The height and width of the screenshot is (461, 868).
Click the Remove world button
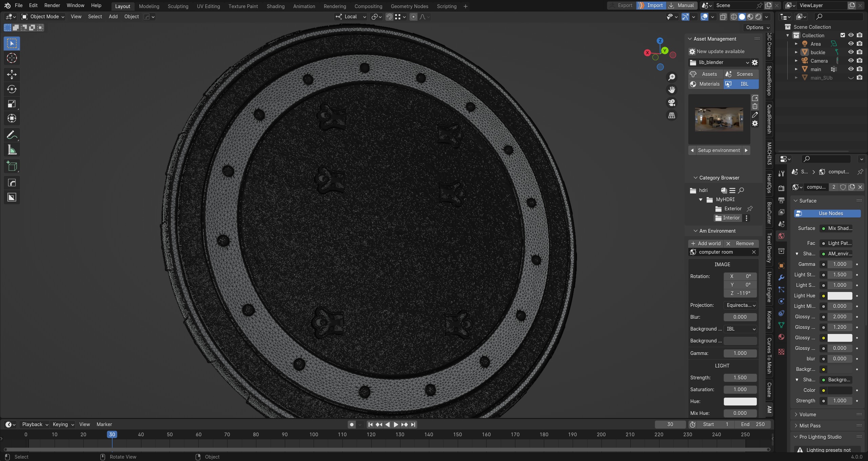(741, 244)
